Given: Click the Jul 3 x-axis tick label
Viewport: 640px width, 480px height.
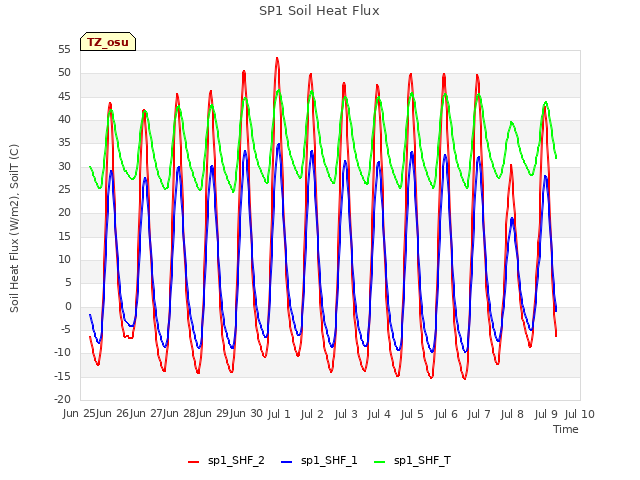Looking at the screenshot, I should click(346, 414).
